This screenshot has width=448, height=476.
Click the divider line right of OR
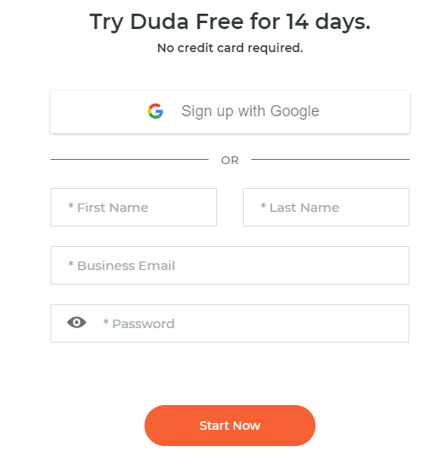tap(331, 159)
